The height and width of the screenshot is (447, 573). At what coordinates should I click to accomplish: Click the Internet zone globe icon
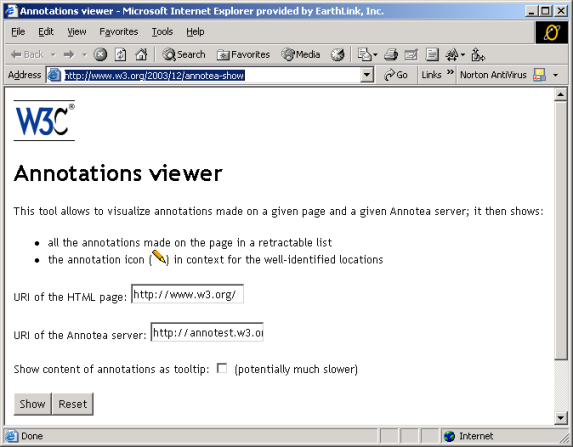click(449, 436)
